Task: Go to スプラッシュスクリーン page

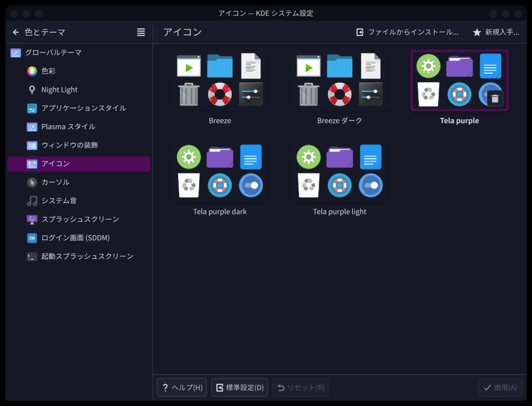Action: (x=79, y=219)
